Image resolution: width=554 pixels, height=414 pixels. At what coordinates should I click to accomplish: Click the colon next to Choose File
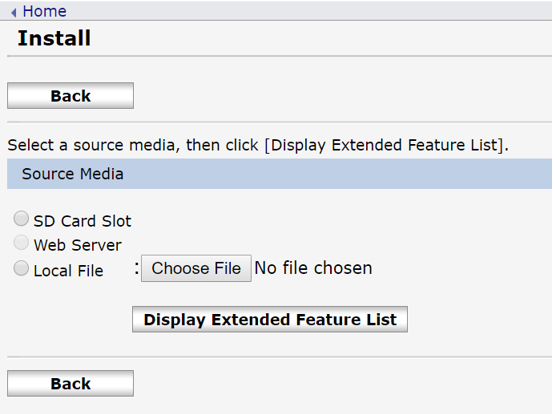pyautogui.click(x=137, y=268)
